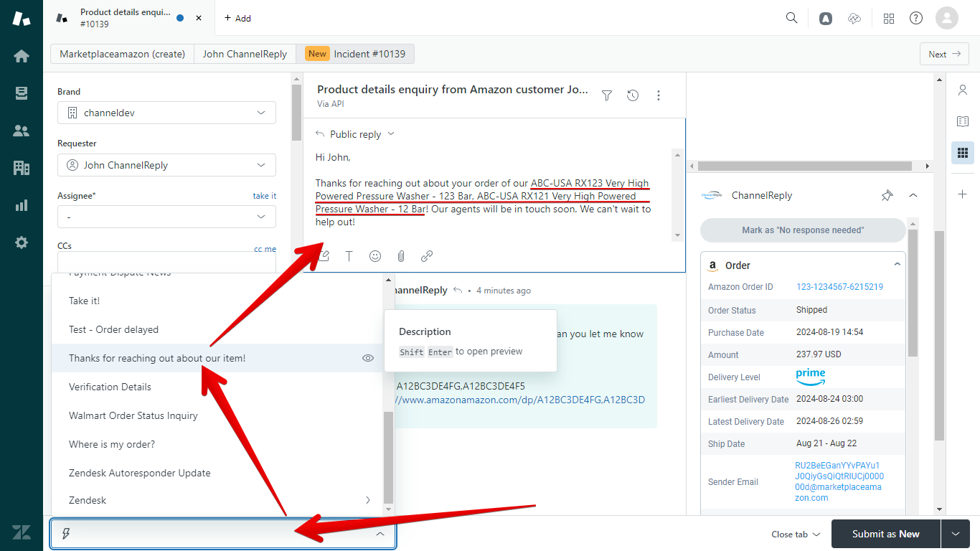
Task: Open the user profile avatar
Action: click(947, 18)
